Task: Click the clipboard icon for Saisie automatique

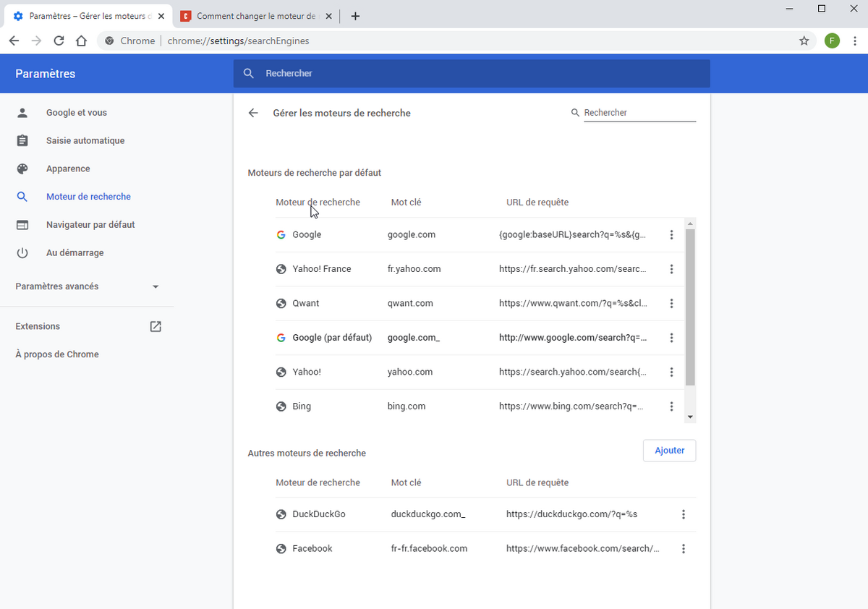Action: click(x=22, y=140)
